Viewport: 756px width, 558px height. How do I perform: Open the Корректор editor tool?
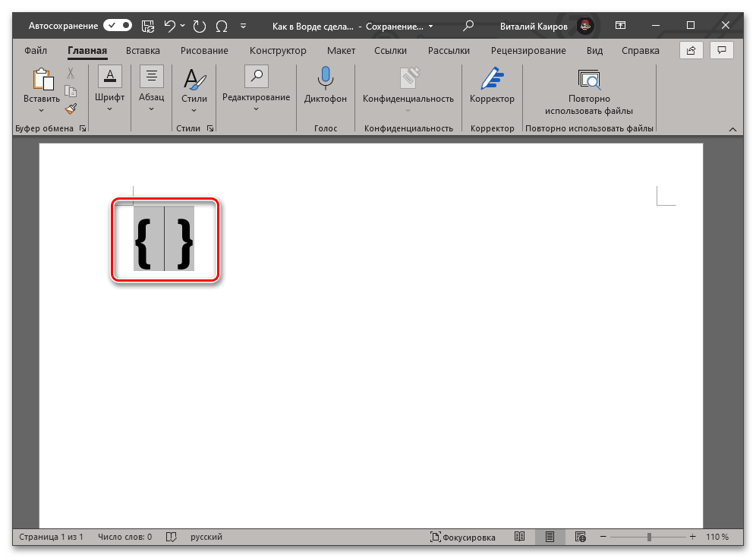492,78
